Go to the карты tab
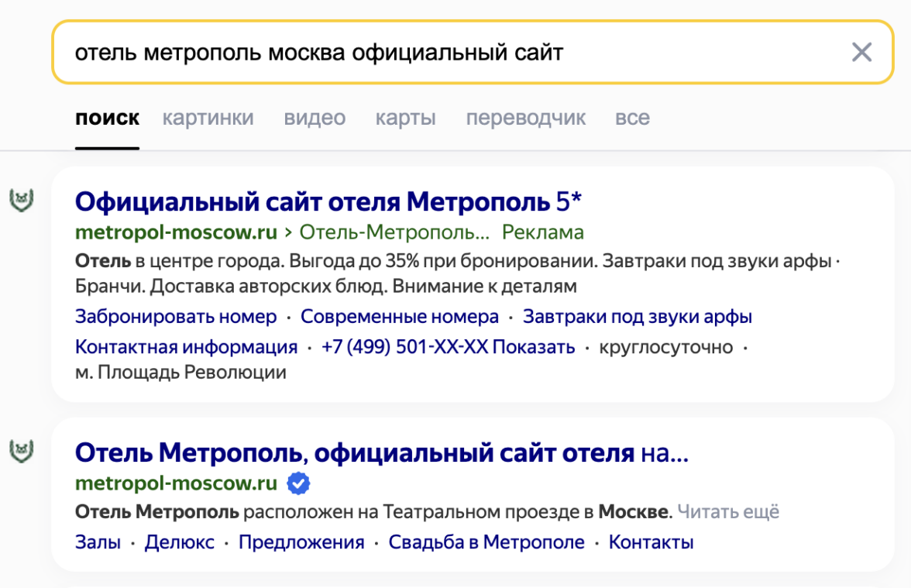This screenshot has height=588, width=911. [405, 118]
